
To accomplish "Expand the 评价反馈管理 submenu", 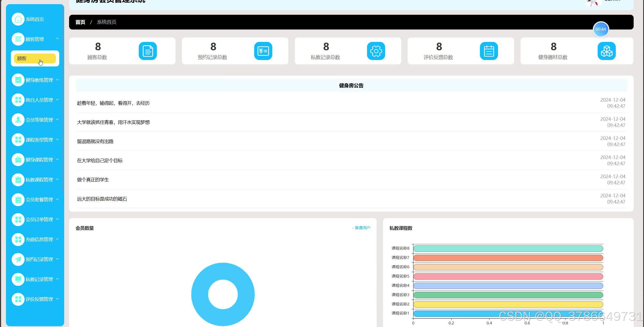I will [x=57, y=299].
